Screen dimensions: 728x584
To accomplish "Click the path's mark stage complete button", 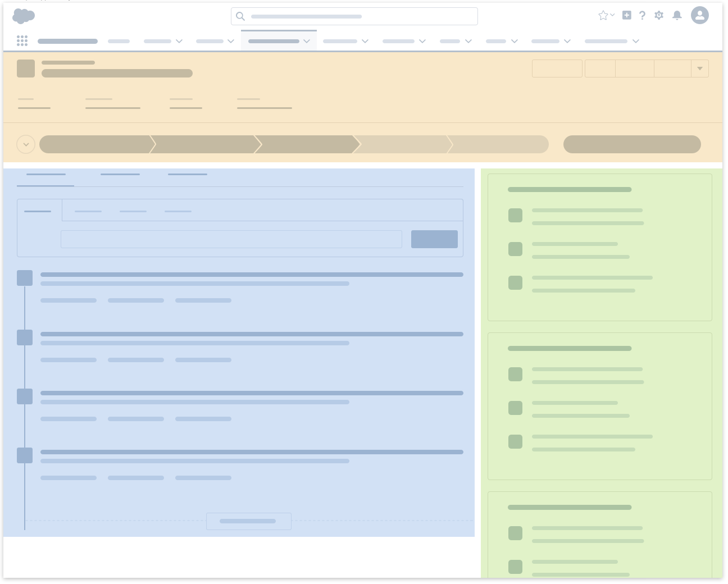I will click(x=632, y=144).
